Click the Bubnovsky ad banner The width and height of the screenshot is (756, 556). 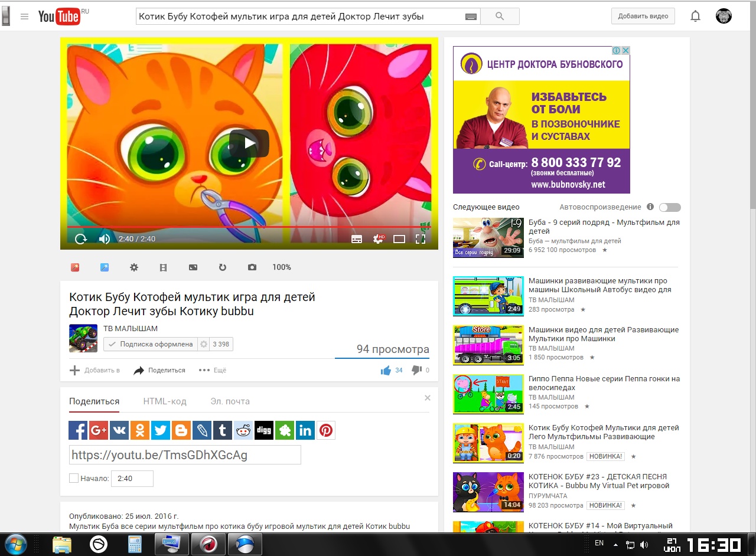pos(542,120)
